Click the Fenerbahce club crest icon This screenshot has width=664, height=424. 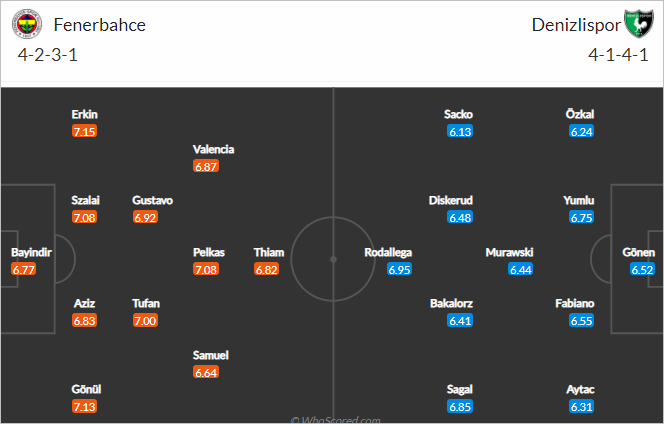[27, 24]
